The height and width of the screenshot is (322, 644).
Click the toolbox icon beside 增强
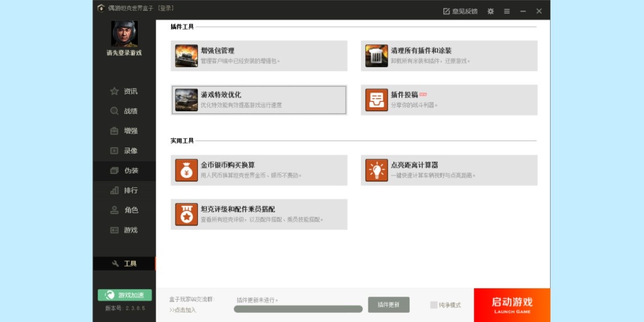click(114, 131)
